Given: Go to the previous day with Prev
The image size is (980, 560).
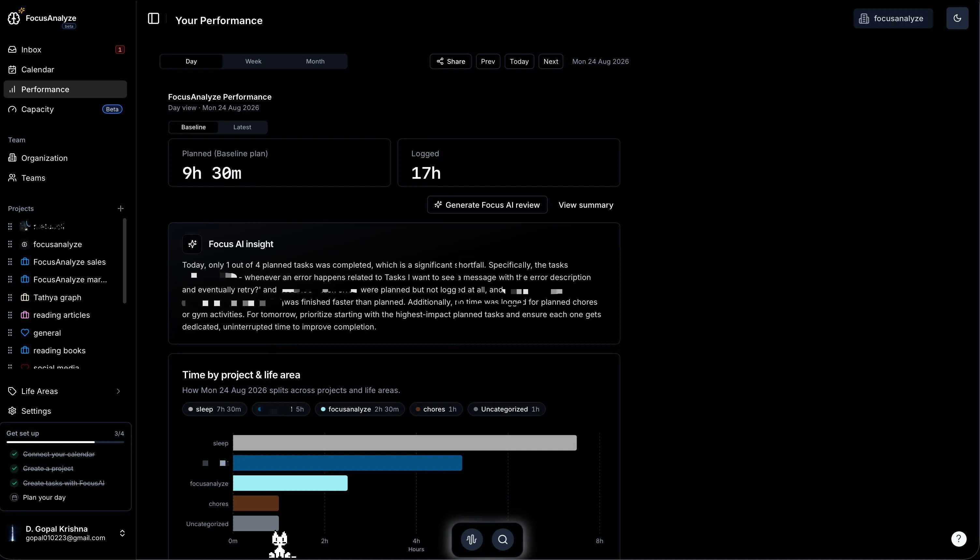Looking at the screenshot, I should pos(488,62).
